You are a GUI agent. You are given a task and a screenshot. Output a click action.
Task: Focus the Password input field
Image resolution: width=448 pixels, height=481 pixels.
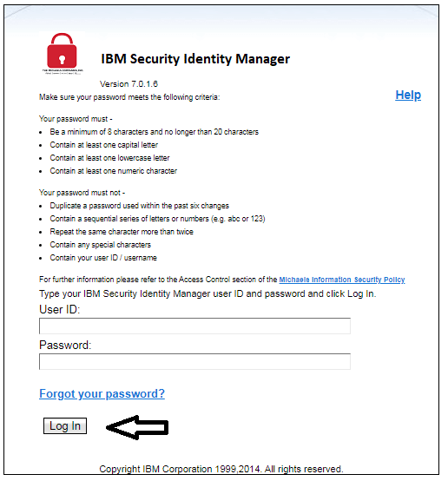pyautogui.click(x=194, y=361)
